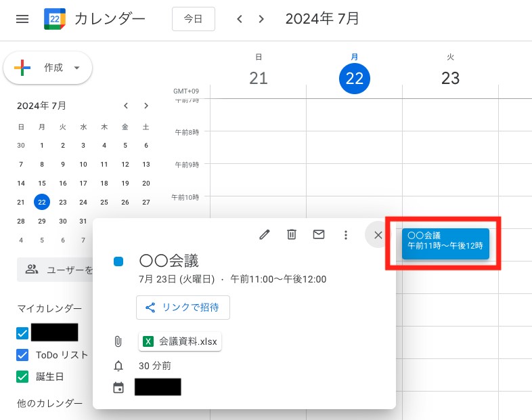Click 30 分前 reminder text

click(155, 366)
